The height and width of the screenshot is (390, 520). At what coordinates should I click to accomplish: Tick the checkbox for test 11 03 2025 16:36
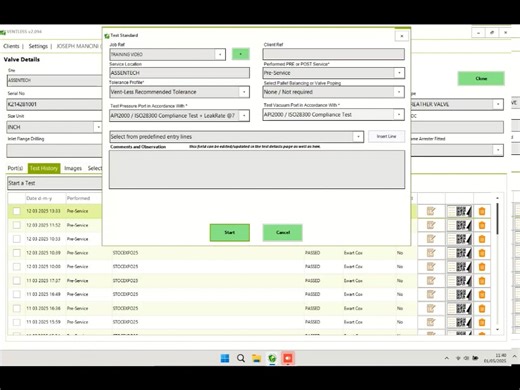click(x=17, y=308)
